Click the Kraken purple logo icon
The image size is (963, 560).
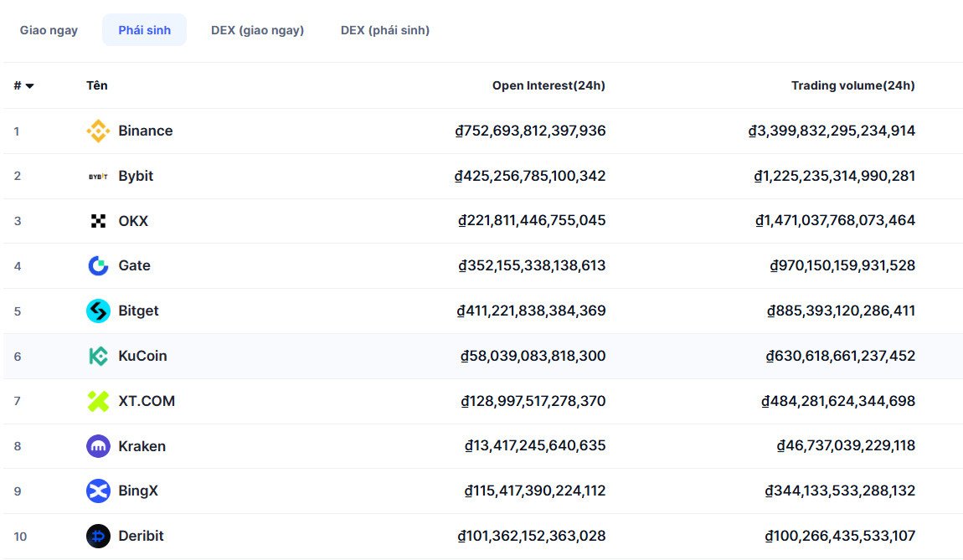[x=98, y=446]
